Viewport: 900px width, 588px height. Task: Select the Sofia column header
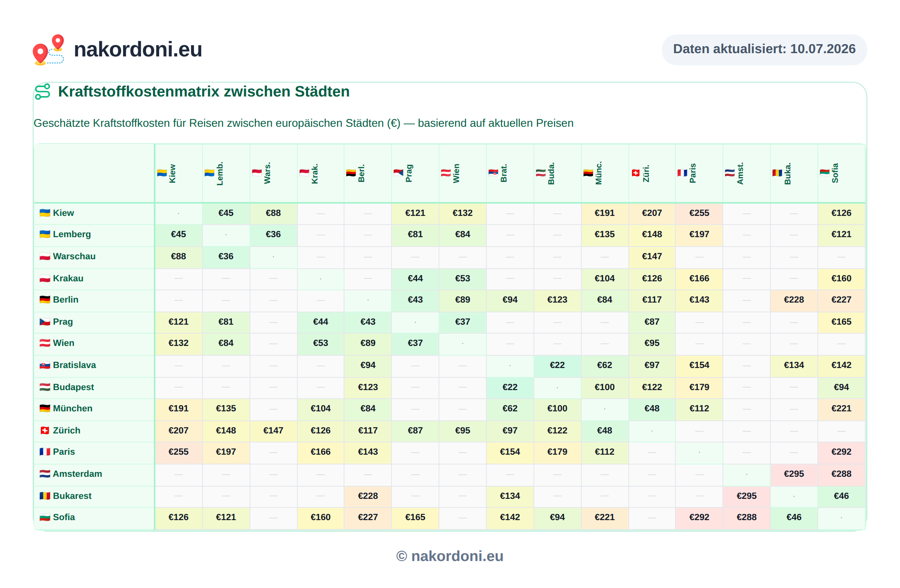point(841,173)
